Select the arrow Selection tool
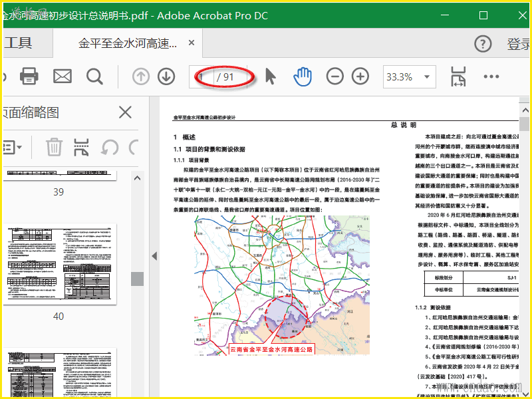The image size is (532, 399). [271, 76]
